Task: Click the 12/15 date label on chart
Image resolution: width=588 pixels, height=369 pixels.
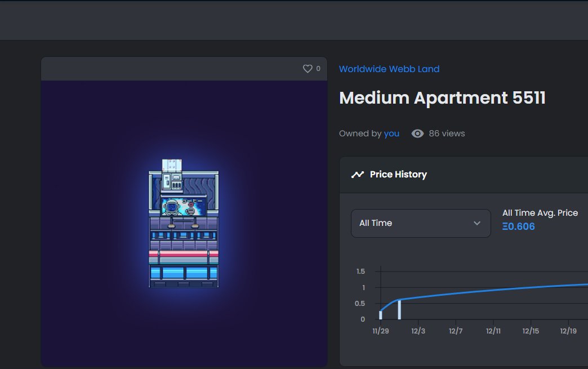Action: [x=531, y=331]
